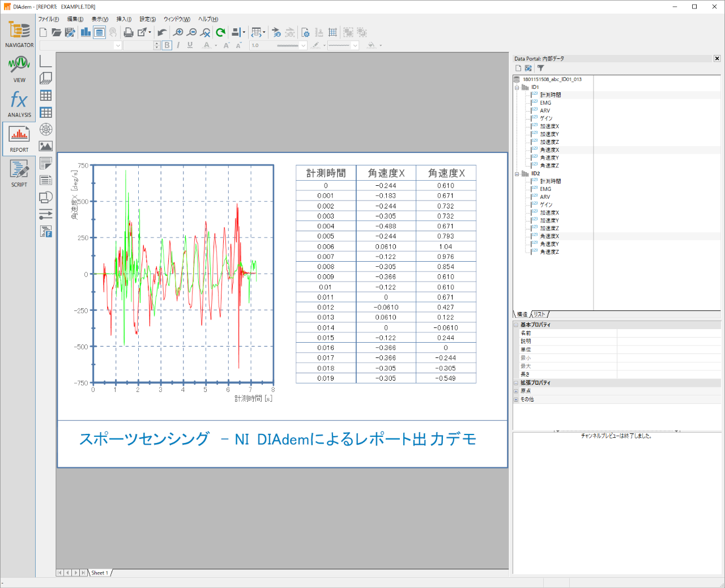The image size is (725, 588).
Task: Open the ヘルプ(H) menu
Action: click(208, 19)
